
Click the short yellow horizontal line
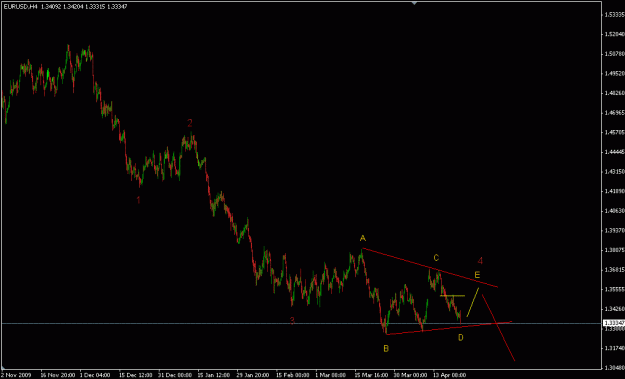click(x=452, y=296)
